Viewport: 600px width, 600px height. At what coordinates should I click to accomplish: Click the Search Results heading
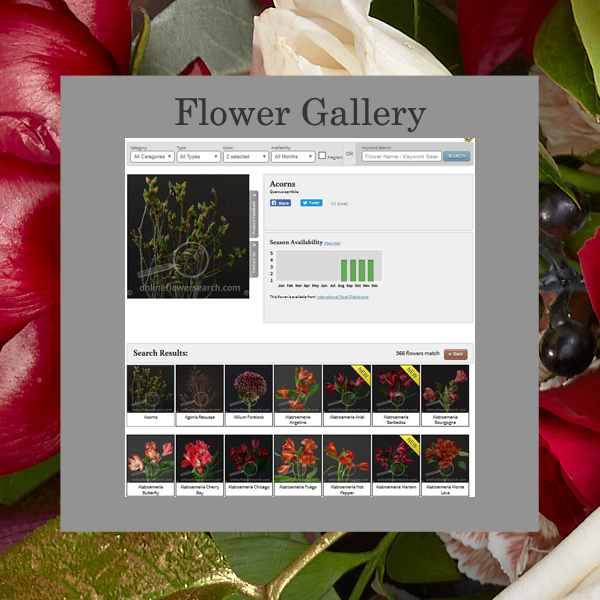pyautogui.click(x=160, y=353)
